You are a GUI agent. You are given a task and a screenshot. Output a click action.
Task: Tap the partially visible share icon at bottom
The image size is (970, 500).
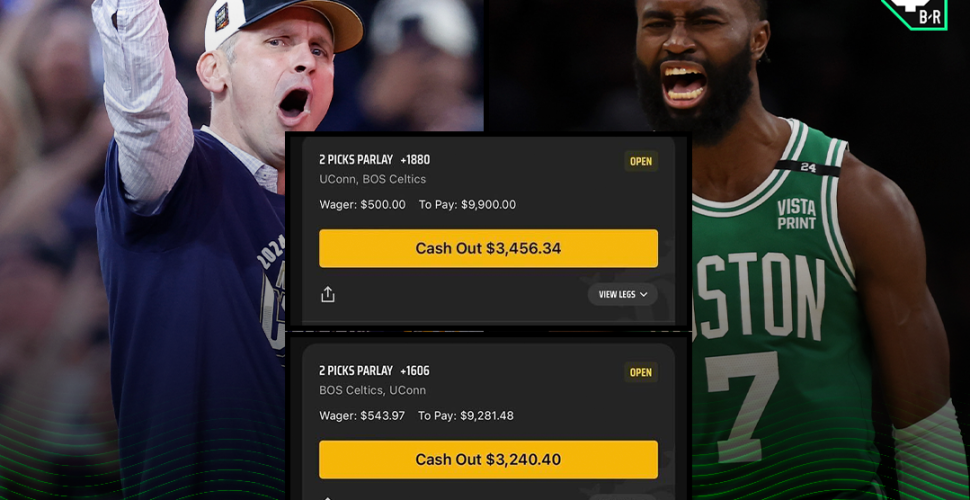click(328, 498)
